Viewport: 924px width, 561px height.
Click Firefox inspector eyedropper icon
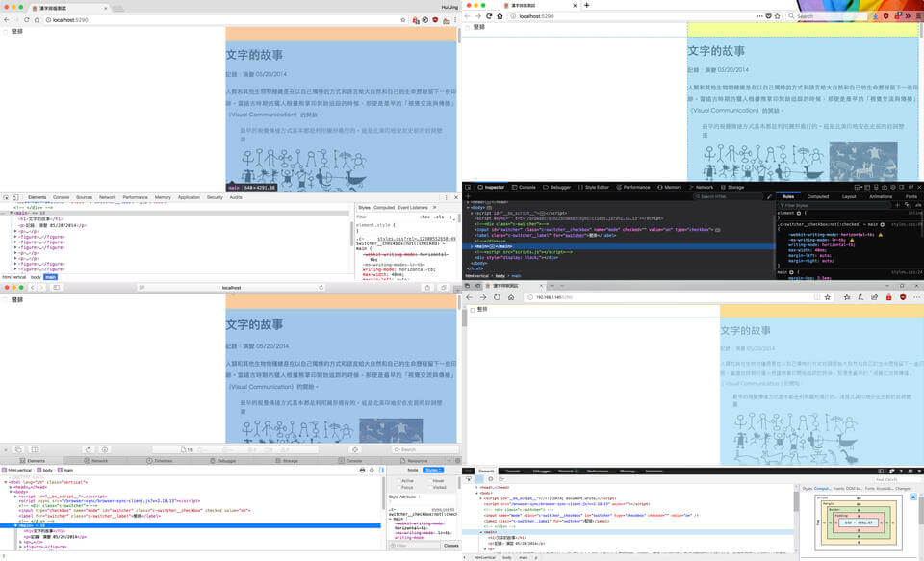click(769, 197)
